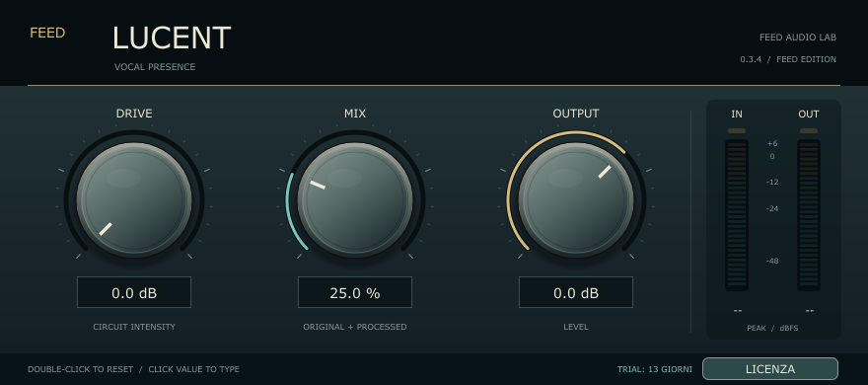This screenshot has height=385, width=868.
Task: Click the ORIGINAL + PROCESSED caption
Action: click(355, 327)
